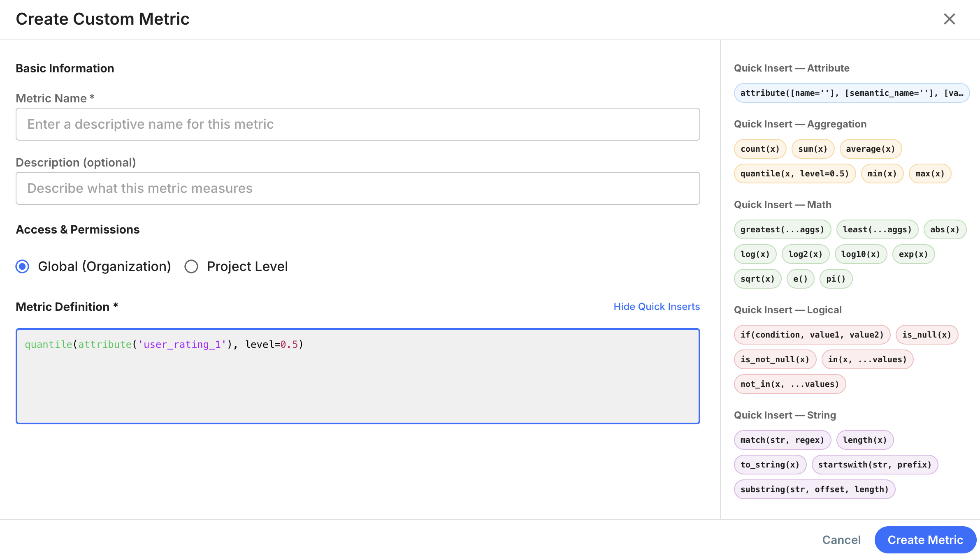Insert the attribute() template chip
The height and width of the screenshot is (560, 980).
852,93
